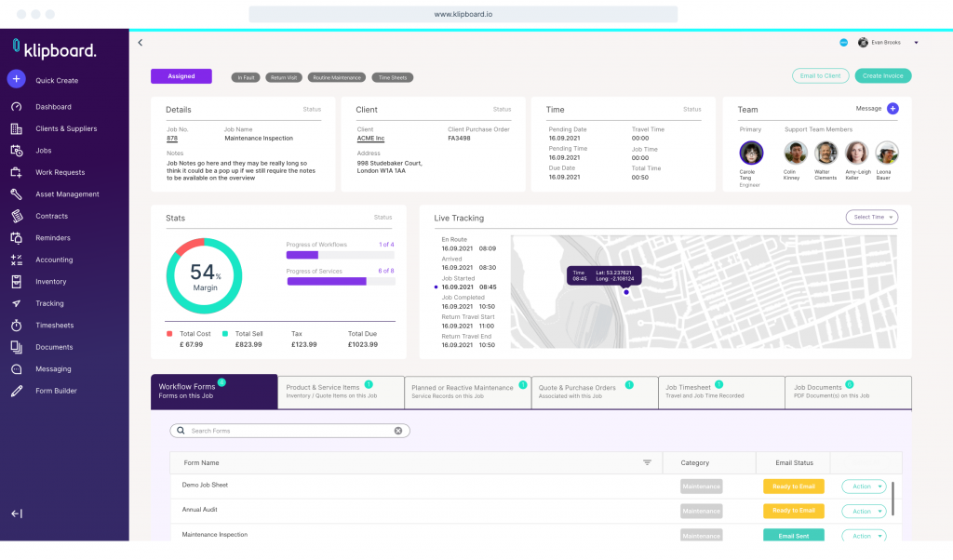Open the Form Builder icon
The height and width of the screenshot is (560, 953).
16,391
